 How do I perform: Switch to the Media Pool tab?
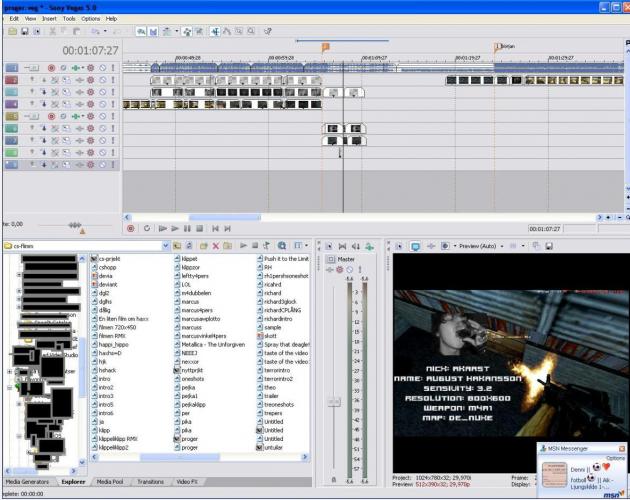pyautogui.click(x=110, y=481)
